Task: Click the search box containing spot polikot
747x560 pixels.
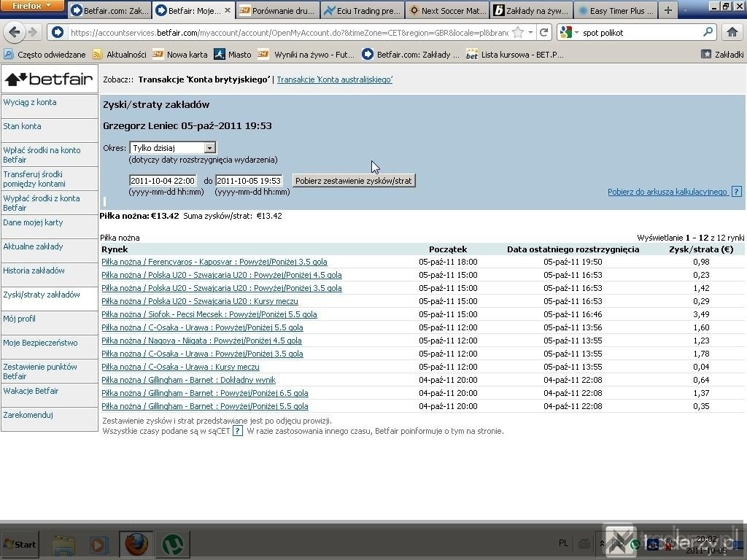Action: (x=640, y=32)
